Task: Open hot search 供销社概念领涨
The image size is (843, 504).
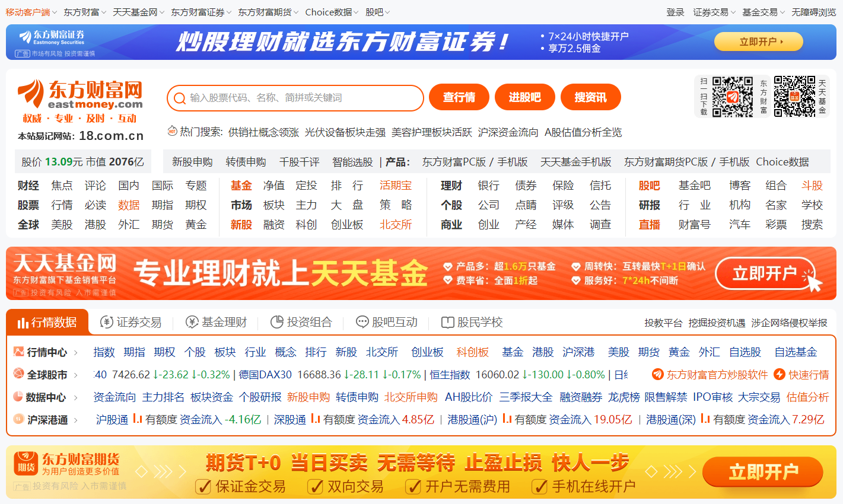Action: tap(263, 132)
